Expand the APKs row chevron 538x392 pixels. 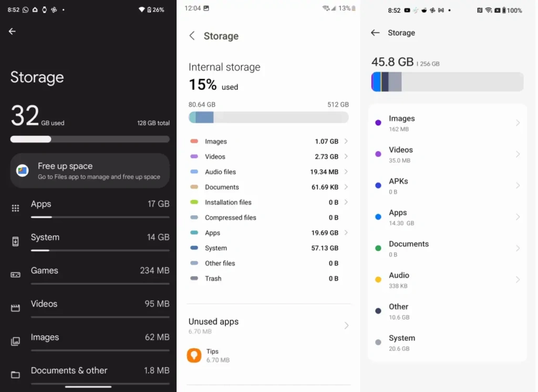518,185
